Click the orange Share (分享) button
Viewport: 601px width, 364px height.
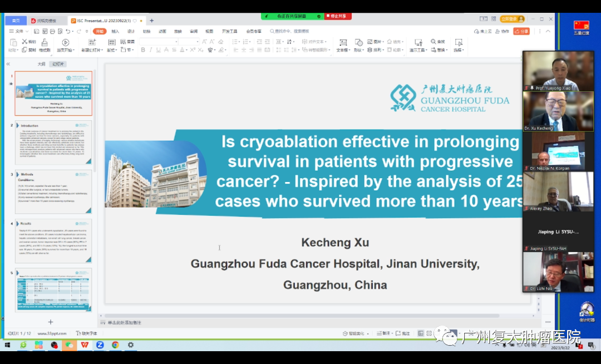521,31
